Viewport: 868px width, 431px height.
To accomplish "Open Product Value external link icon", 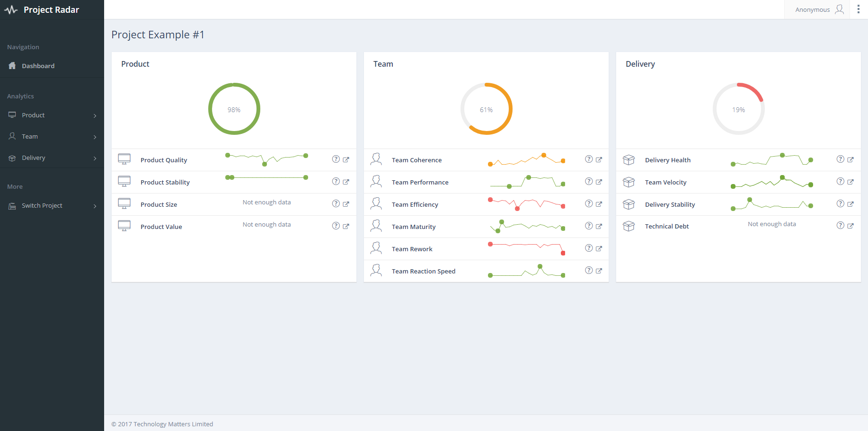I will (x=346, y=227).
